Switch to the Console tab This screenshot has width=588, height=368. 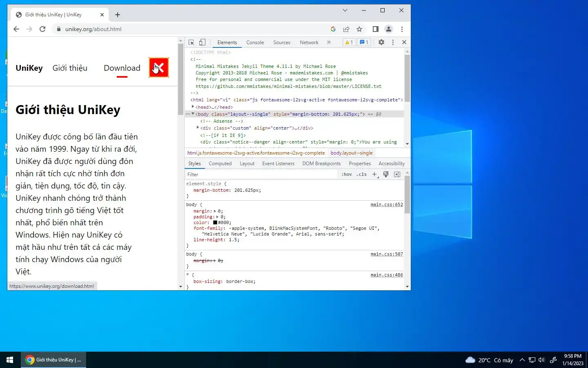[x=255, y=43]
